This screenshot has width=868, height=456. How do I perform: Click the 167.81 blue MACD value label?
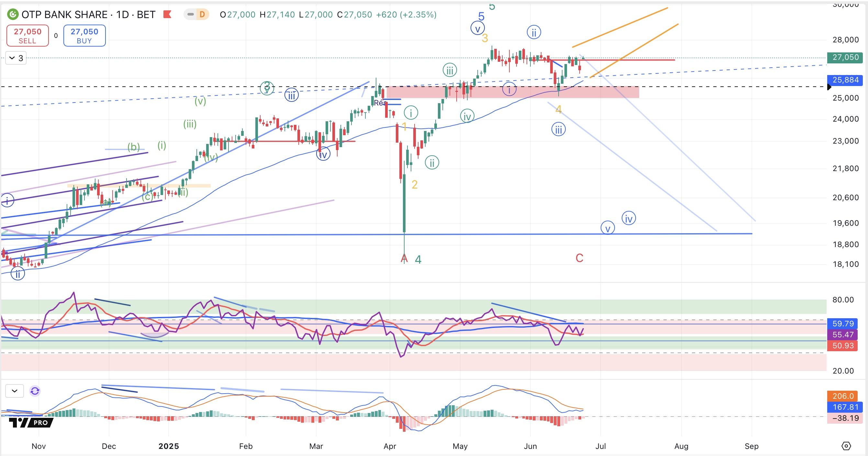click(845, 407)
